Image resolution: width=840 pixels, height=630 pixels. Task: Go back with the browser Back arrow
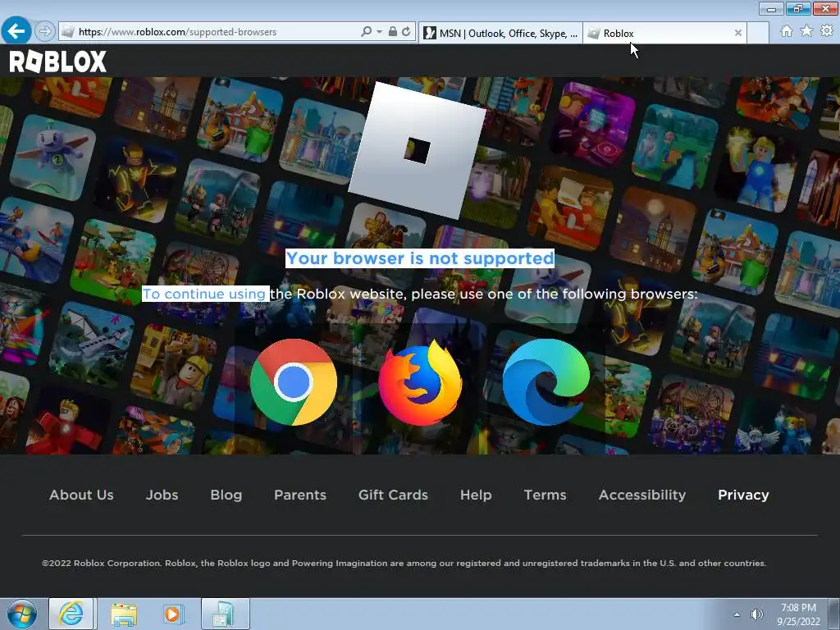pos(16,31)
